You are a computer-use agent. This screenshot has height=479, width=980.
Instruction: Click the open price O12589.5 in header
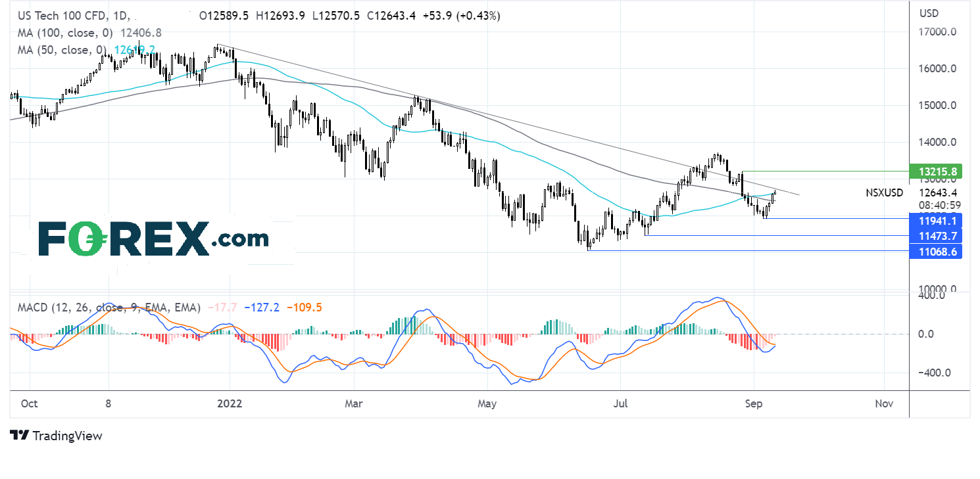click(x=224, y=16)
